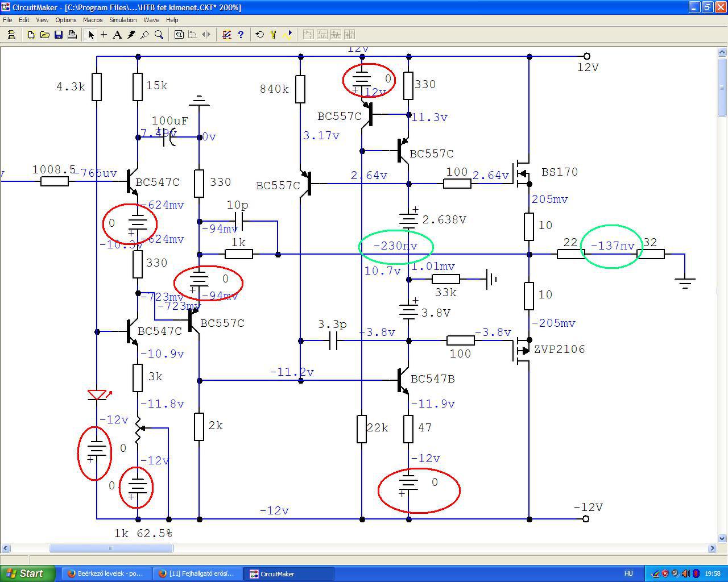Click the horizontal scrollbar thumb
Screen dimensions: 728x582
click(x=111, y=548)
